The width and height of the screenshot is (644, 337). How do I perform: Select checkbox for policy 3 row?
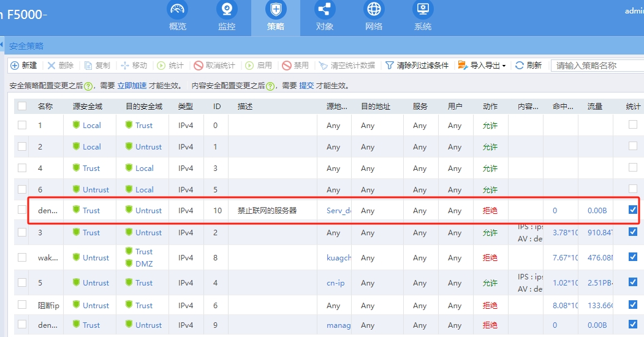(x=22, y=232)
